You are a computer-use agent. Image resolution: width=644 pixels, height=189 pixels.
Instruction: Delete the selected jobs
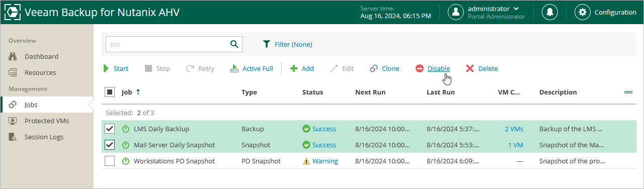click(481, 68)
